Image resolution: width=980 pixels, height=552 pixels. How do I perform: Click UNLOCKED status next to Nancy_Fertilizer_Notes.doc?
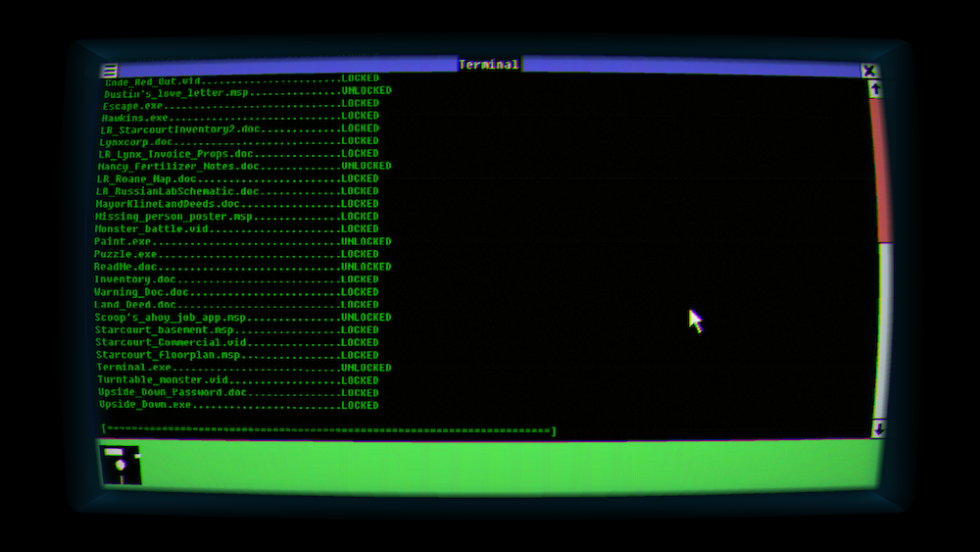[366, 166]
